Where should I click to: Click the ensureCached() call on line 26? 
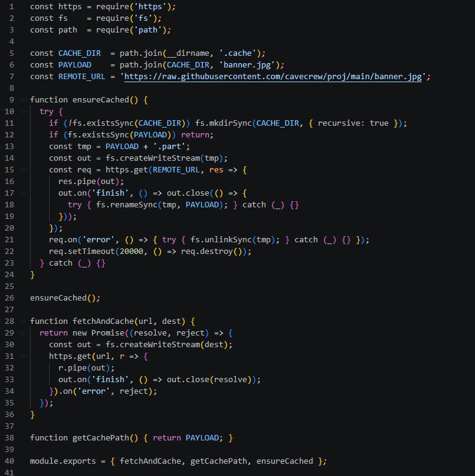[63, 298]
